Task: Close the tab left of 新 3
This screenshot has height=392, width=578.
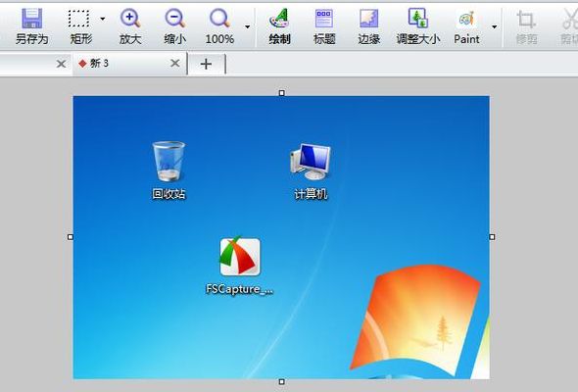Action: [61, 64]
